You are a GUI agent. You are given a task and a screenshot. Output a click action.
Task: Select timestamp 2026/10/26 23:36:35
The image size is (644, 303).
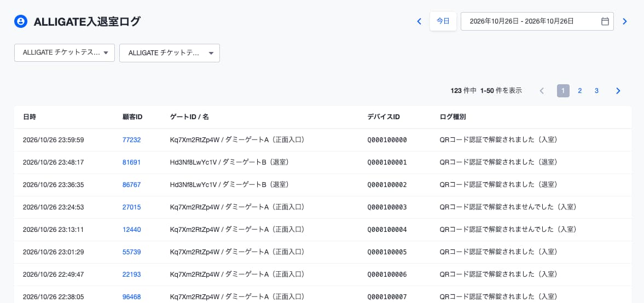(54, 185)
